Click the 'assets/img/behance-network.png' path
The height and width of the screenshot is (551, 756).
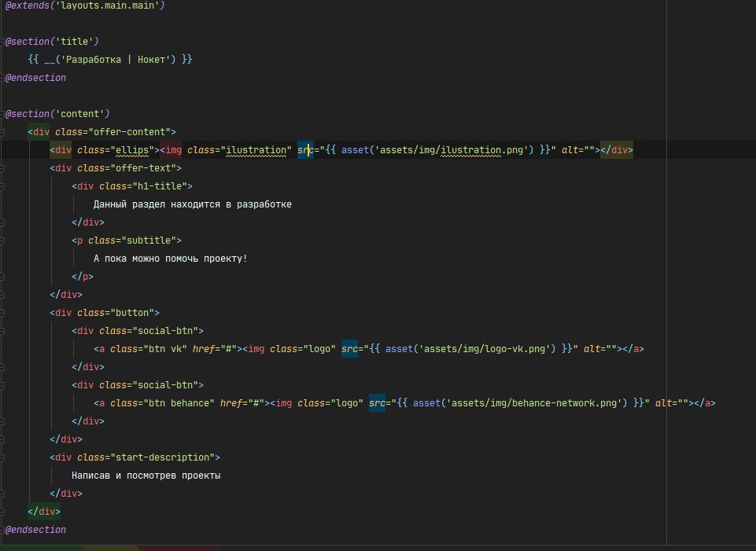coord(534,403)
